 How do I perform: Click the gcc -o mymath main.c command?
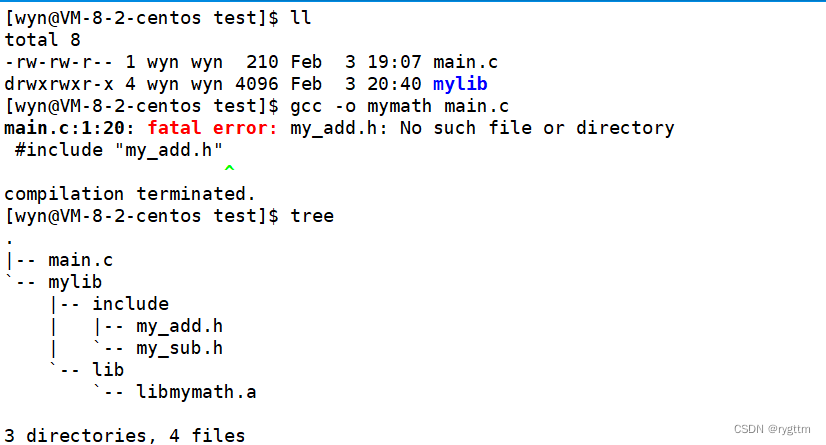399,106
